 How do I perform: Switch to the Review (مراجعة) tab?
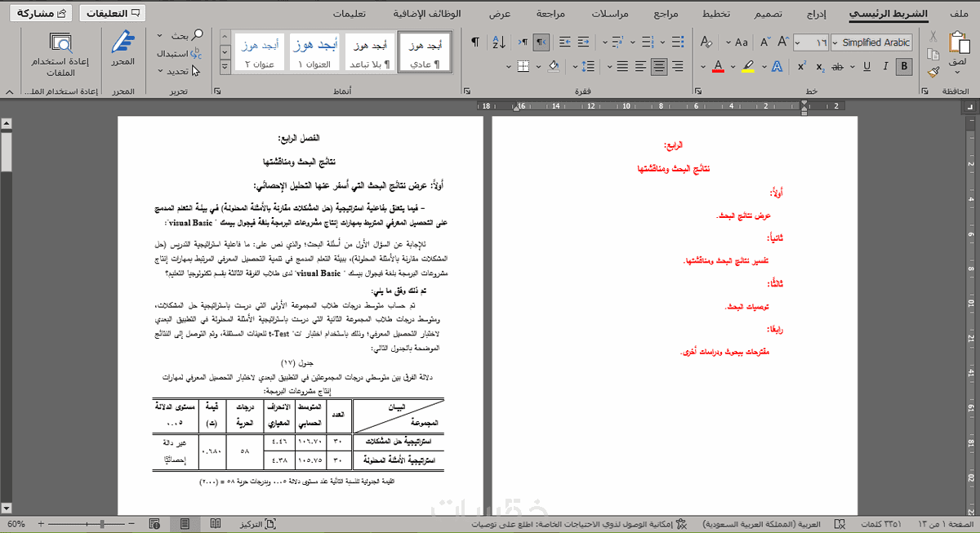[552, 14]
